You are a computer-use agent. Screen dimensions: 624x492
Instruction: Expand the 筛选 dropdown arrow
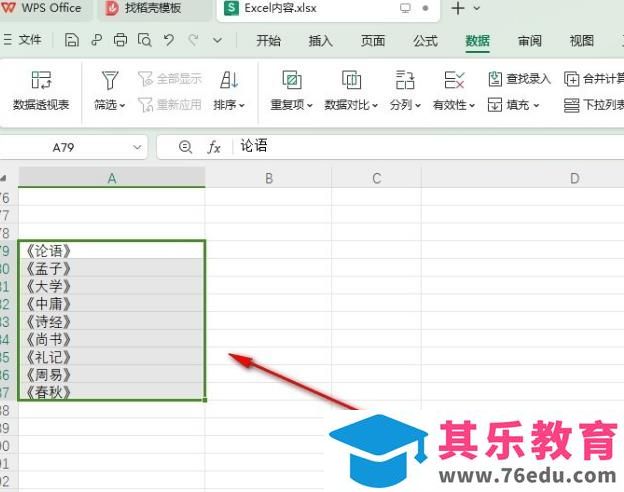click(122, 105)
